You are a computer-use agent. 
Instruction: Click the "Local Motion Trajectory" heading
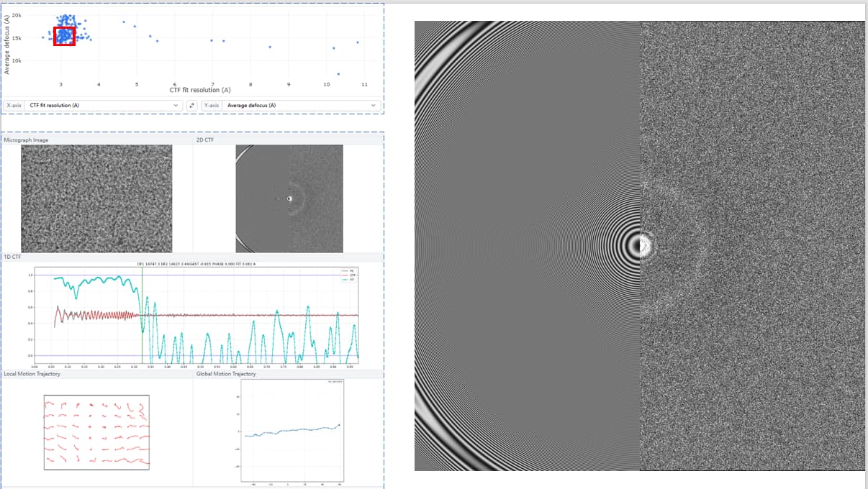click(x=32, y=374)
